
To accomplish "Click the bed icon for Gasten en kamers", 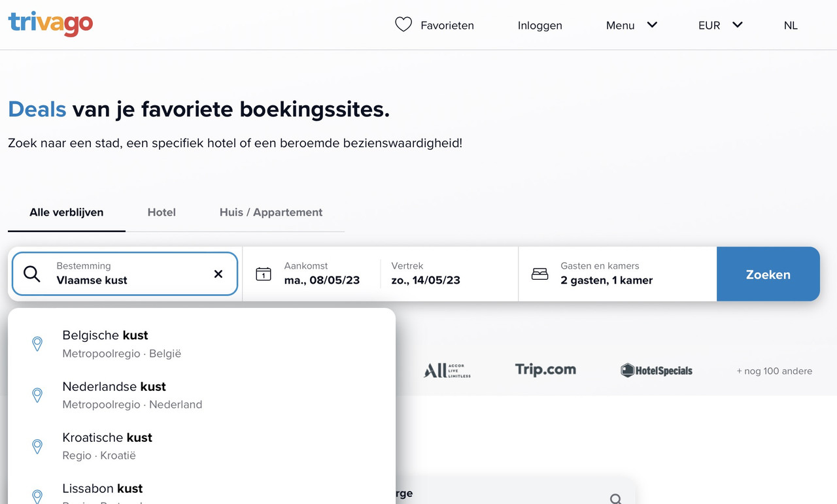I will 540,274.
